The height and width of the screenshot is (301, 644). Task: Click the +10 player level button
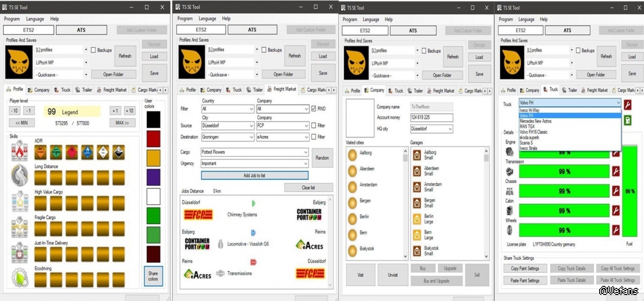point(130,111)
